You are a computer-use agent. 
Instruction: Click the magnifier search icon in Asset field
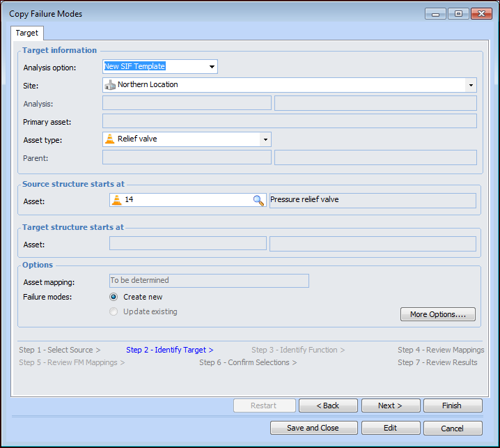point(258,201)
